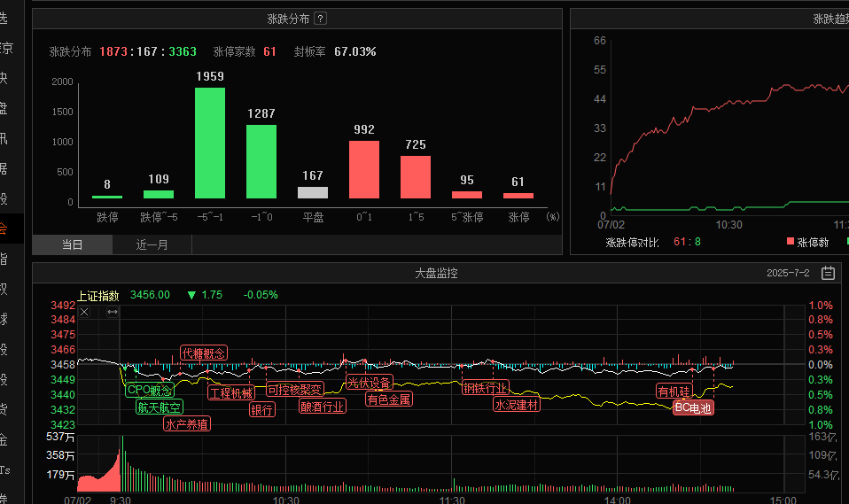This screenshot has height=504, width=849.
Task: Click the 大盘监控 panel title
Action: point(436,274)
